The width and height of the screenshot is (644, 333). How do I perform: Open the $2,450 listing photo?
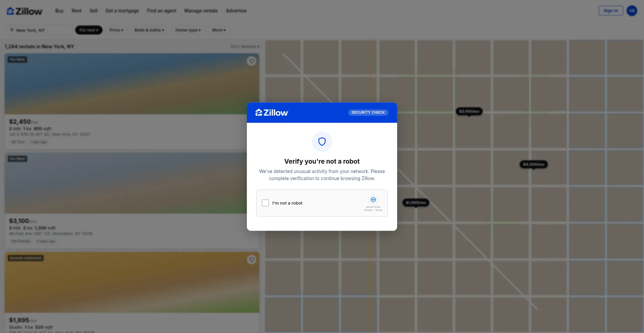[x=132, y=84]
